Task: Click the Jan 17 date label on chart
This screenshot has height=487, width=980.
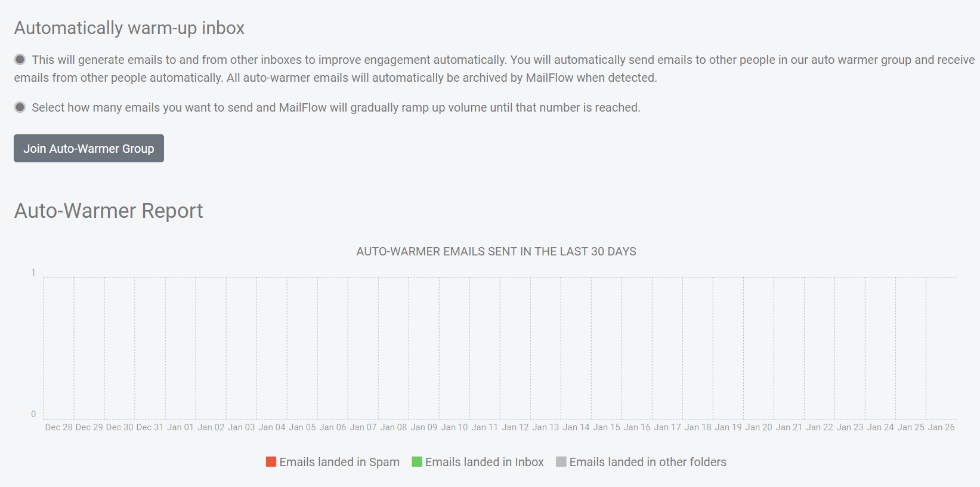Action: 667,427
